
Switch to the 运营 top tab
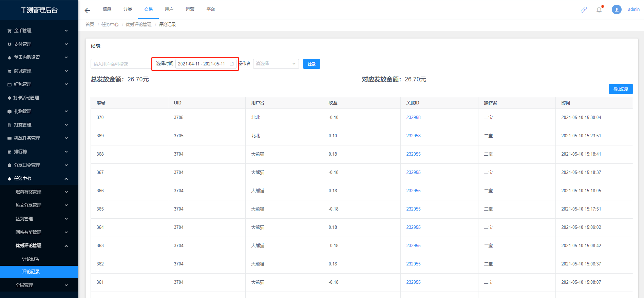click(x=190, y=9)
